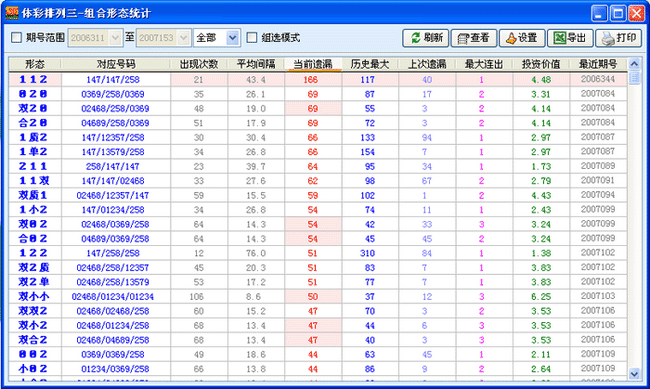This screenshot has height=389, width=650.
Task: Sort by 平均间隔 column header
Action: (256, 64)
